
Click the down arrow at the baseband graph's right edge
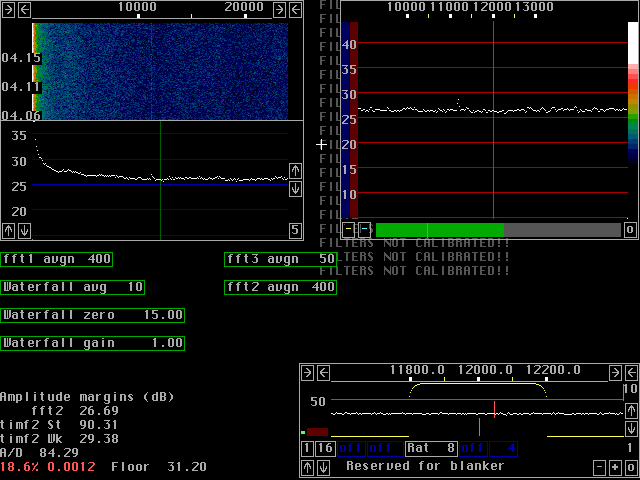point(631,429)
